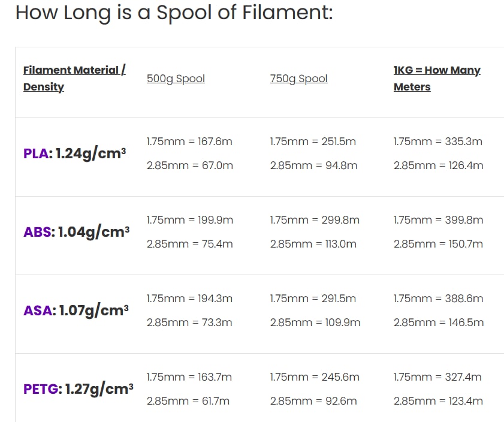The height and width of the screenshot is (422, 504).
Task: Click the PLA material link
Action: (36, 153)
